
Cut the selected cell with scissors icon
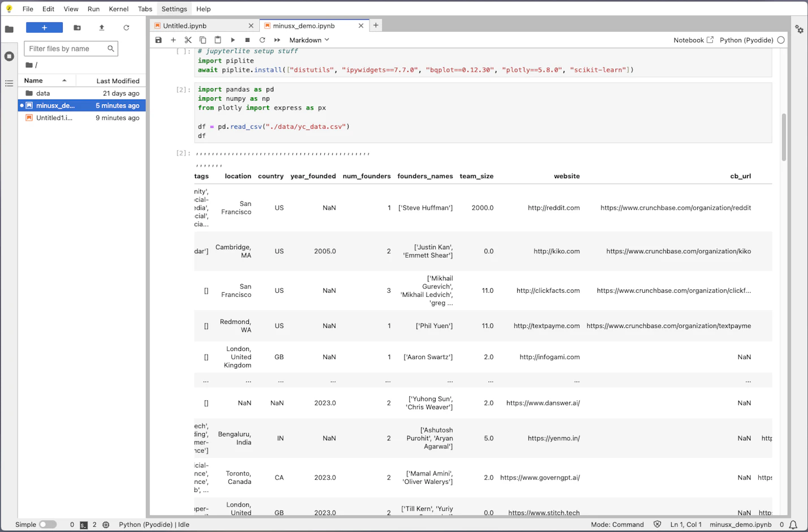click(188, 40)
